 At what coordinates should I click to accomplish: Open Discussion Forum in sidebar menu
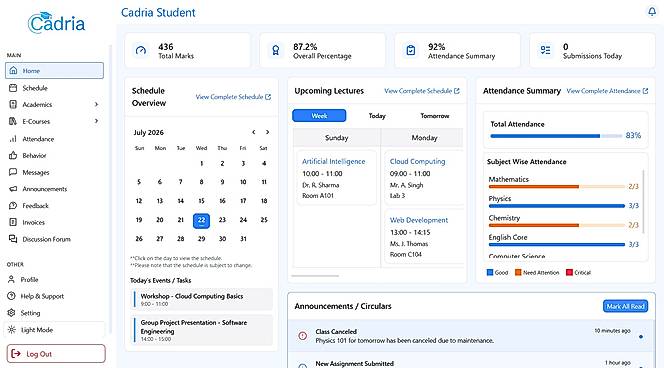(x=54, y=239)
